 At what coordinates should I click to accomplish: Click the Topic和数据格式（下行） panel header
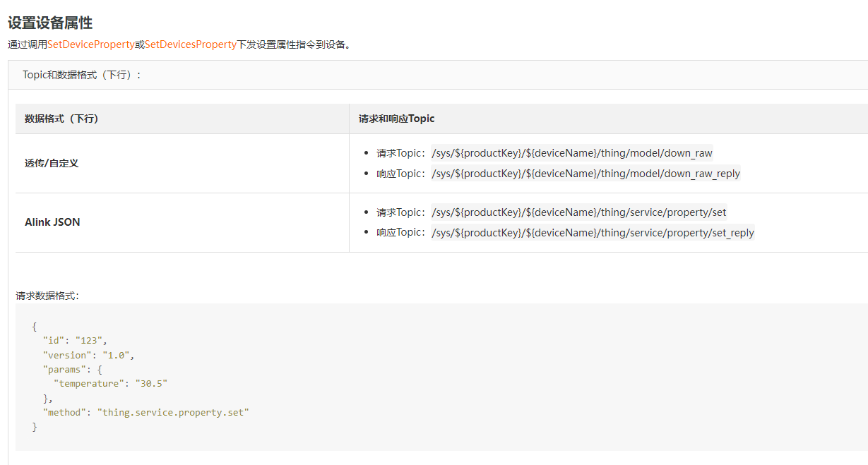(82, 75)
